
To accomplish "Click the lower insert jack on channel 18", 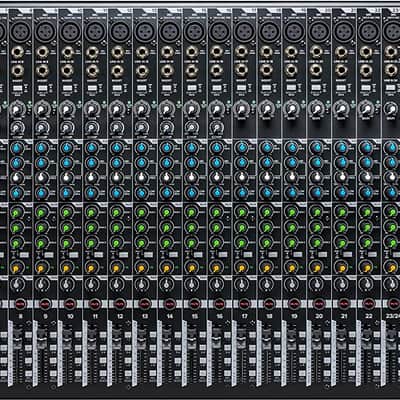I will pos(267,71).
